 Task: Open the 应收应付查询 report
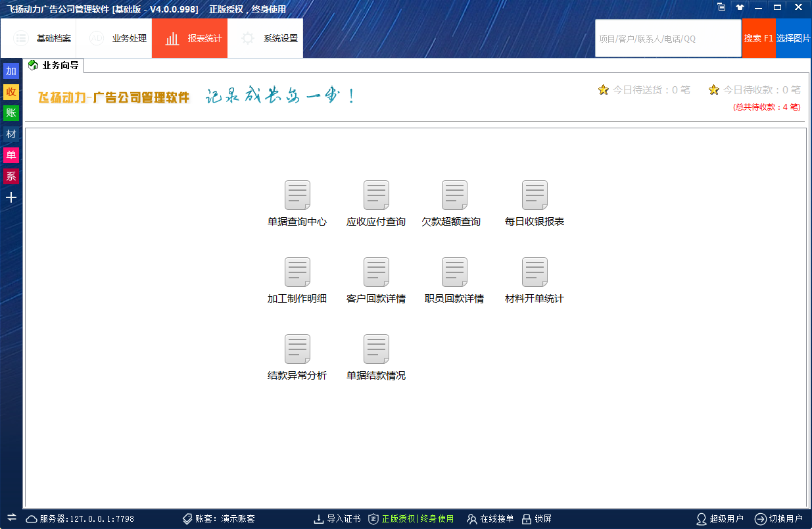(376, 196)
